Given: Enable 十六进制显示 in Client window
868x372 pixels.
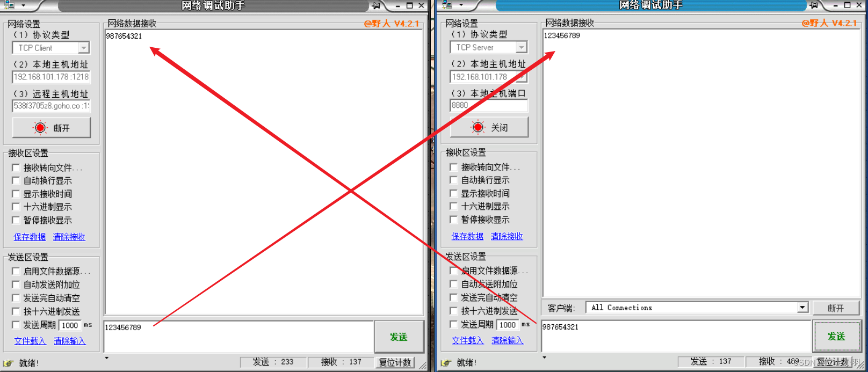Looking at the screenshot, I should pos(16,207).
